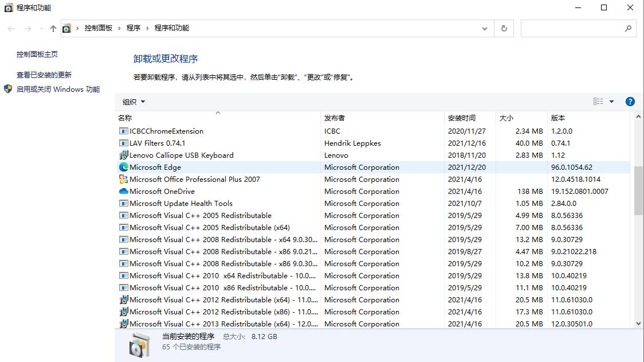The width and height of the screenshot is (644, 362).
Task: Click the Control Panel icon in the address bar
Action: [67, 28]
